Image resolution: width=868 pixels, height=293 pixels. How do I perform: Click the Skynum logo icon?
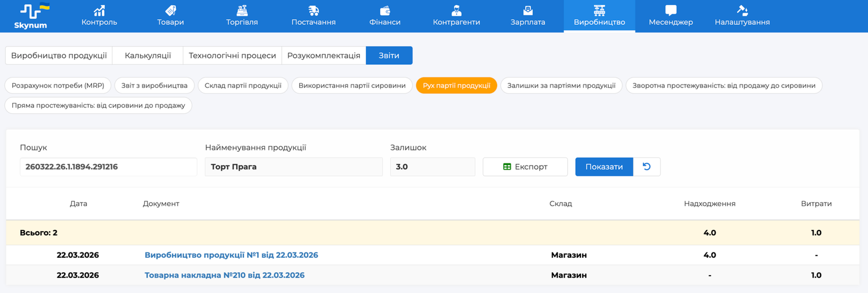[x=31, y=12]
